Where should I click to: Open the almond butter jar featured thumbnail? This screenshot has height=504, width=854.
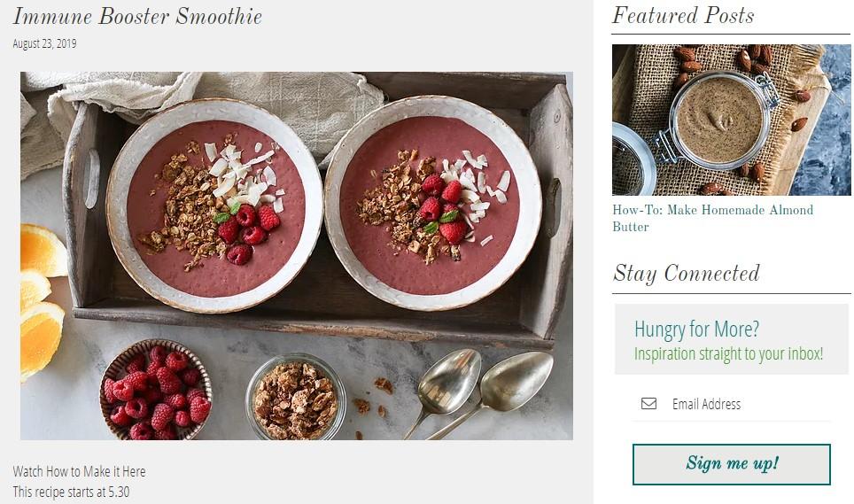(731, 120)
